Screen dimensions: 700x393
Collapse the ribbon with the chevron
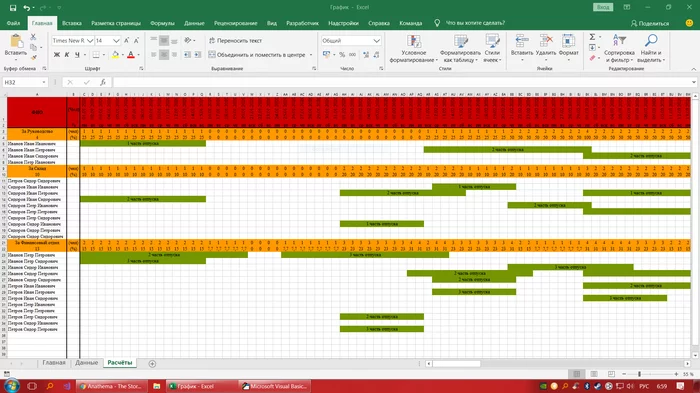point(693,69)
